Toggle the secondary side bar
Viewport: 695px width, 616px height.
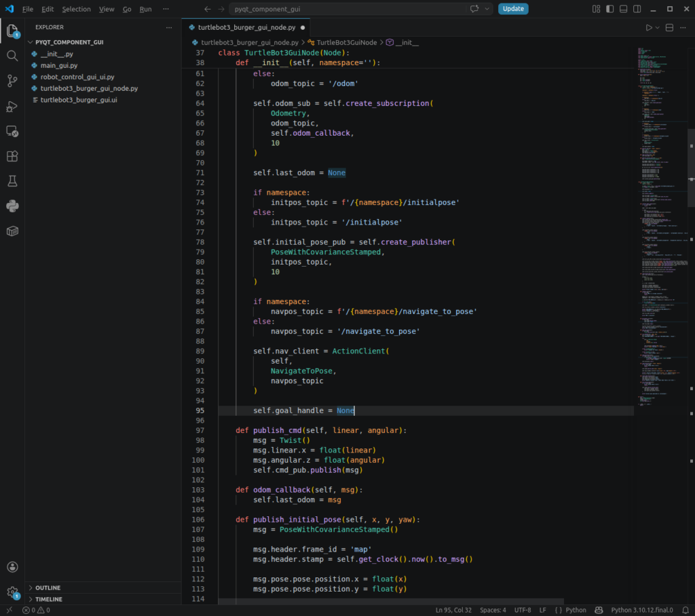[x=637, y=9]
